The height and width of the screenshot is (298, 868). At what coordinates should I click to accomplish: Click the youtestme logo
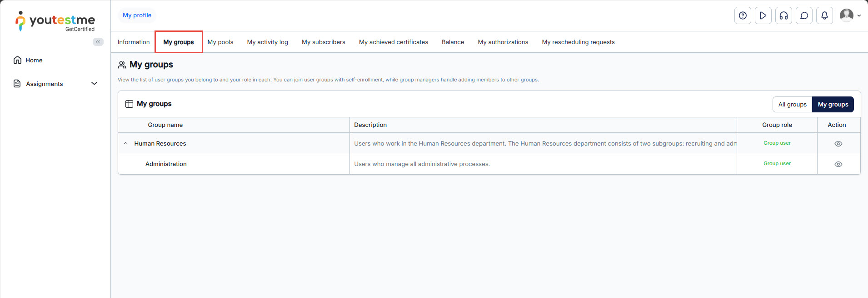(x=55, y=21)
